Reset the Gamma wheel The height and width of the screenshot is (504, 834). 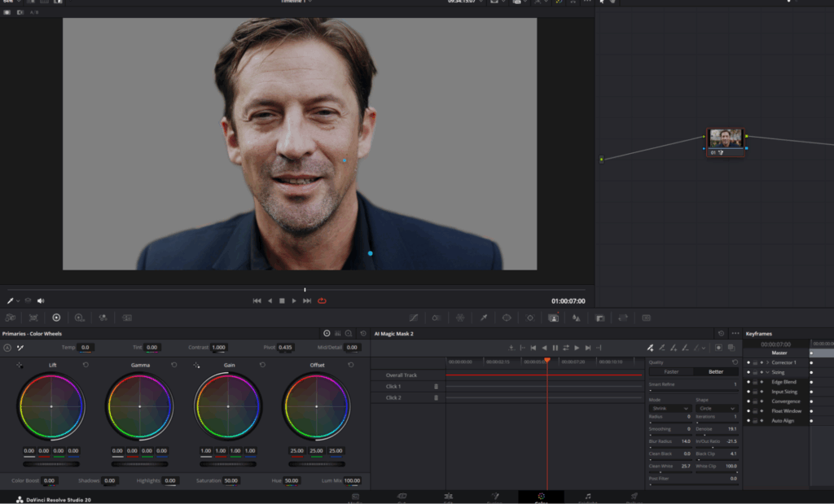[174, 365]
